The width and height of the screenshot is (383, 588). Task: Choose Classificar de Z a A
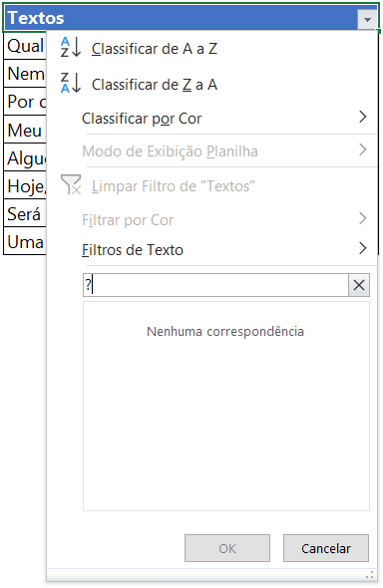pos(155,85)
